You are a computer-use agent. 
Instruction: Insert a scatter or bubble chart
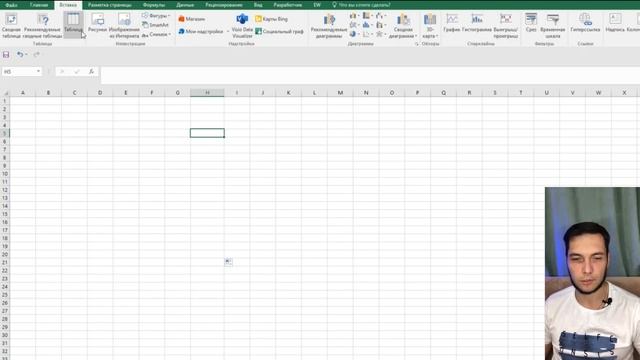click(x=367, y=34)
